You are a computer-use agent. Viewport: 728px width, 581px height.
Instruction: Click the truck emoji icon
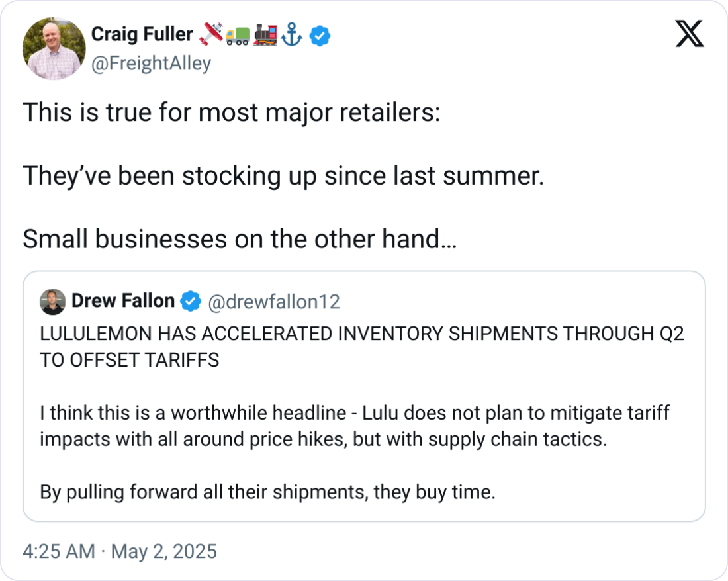pyautogui.click(x=236, y=36)
